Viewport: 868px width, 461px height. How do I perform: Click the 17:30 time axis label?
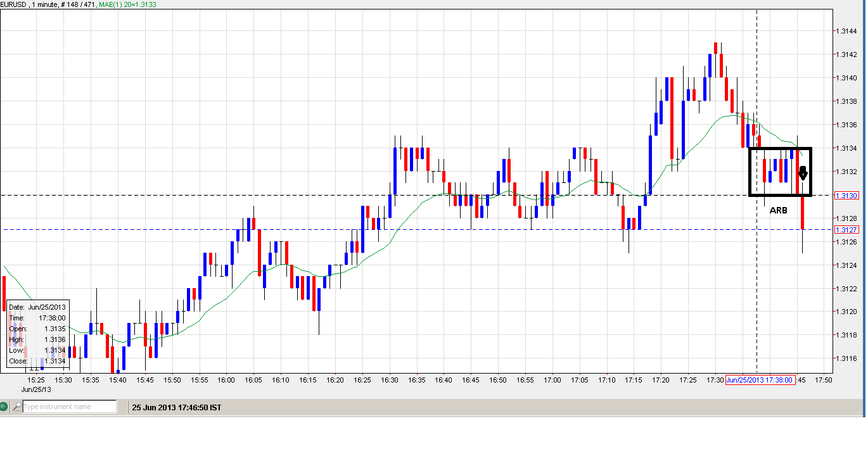coord(715,380)
